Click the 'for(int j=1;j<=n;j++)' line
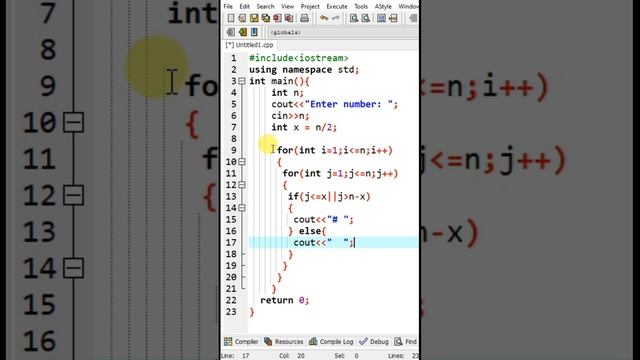The width and height of the screenshot is (640, 360). [340, 174]
